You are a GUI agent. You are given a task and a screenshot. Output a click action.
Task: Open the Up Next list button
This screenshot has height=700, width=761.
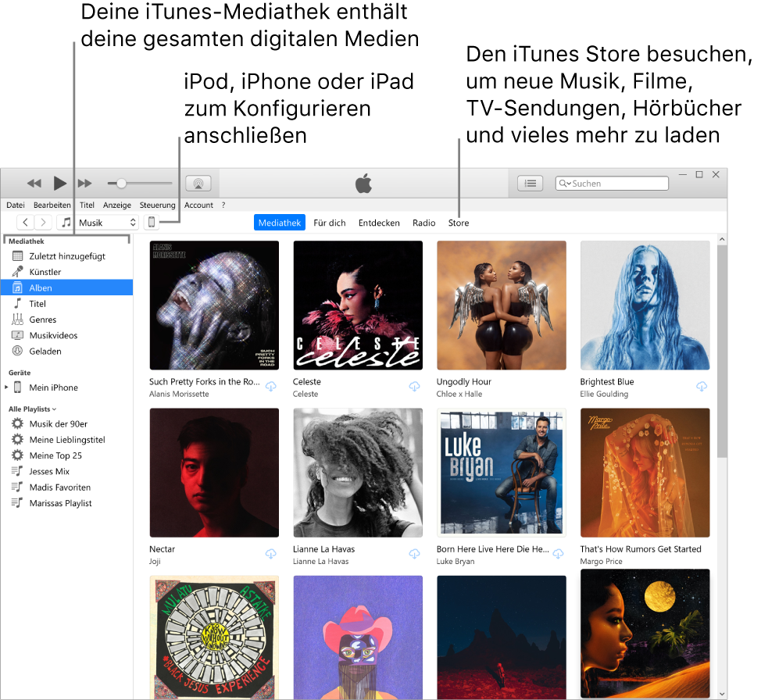530,184
